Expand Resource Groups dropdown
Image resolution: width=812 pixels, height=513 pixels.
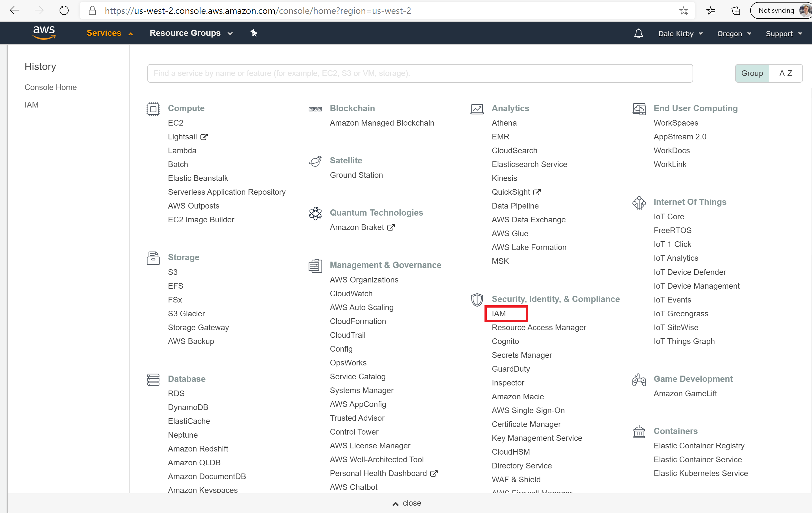191,33
